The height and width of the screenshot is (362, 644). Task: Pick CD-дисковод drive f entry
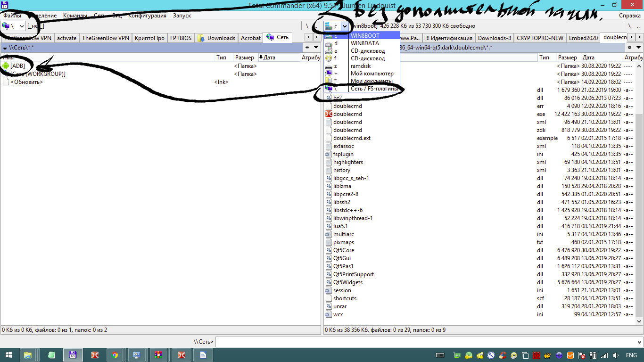[x=367, y=58]
